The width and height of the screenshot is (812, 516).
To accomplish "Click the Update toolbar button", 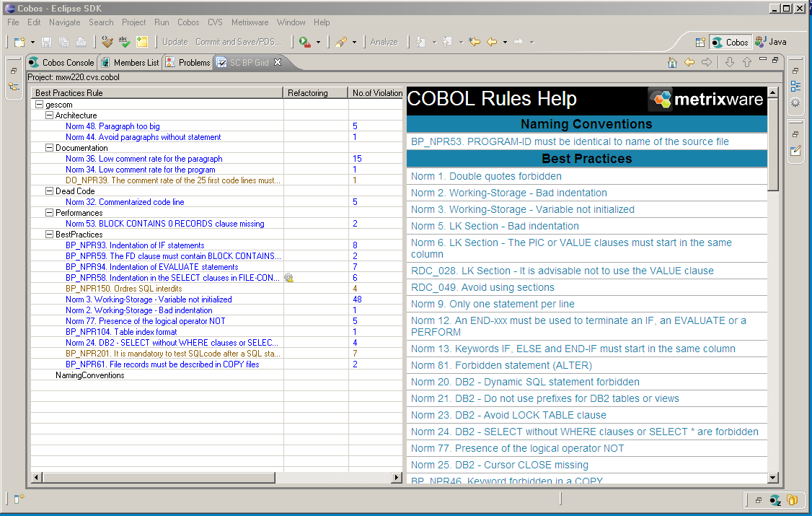I will (175, 42).
